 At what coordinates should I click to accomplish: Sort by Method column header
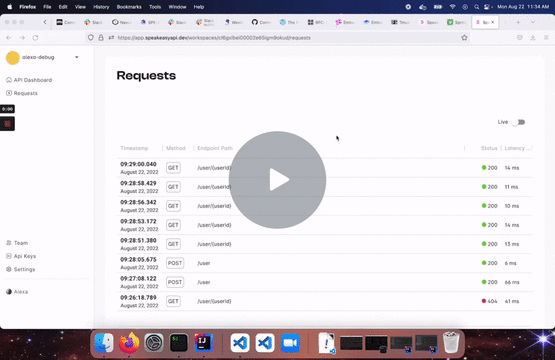click(x=176, y=148)
